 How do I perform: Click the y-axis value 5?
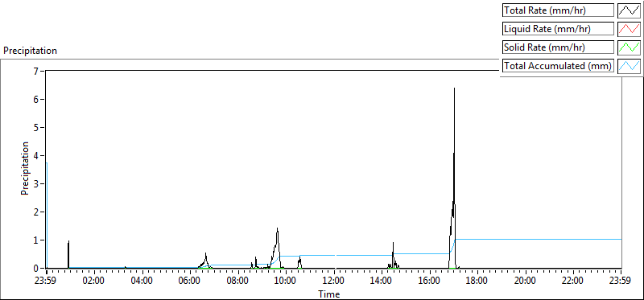pos(35,128)
